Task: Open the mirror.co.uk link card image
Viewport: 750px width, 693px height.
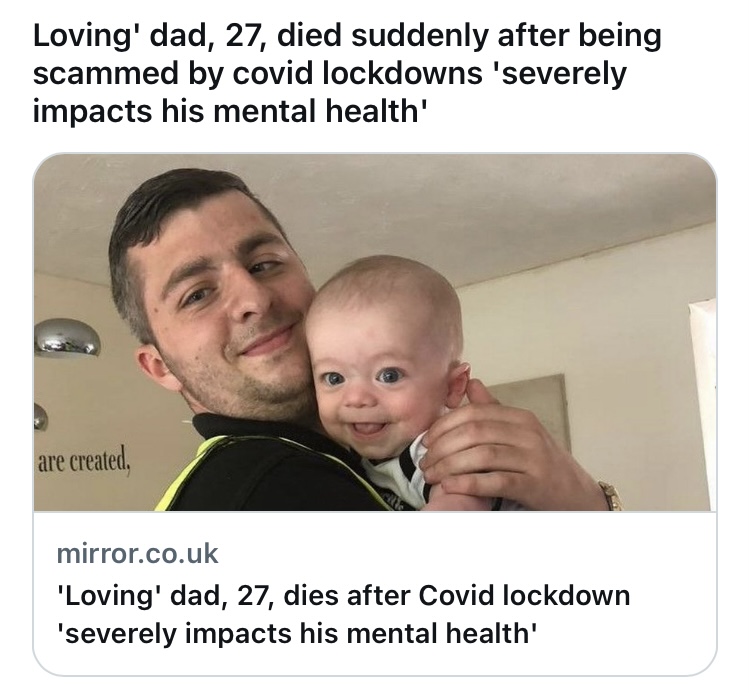Action: coord(375,332)
